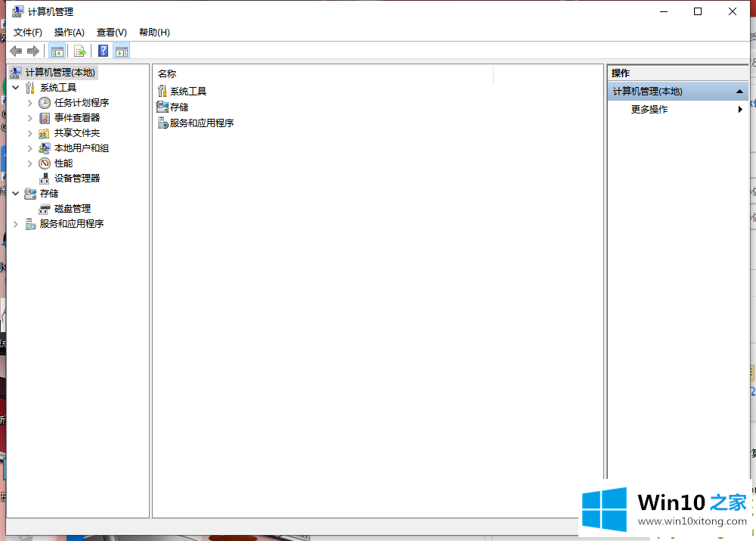Select 计算机管理(本地) root label in tree
The image size is (756, 541).
(x=60, y=73)
